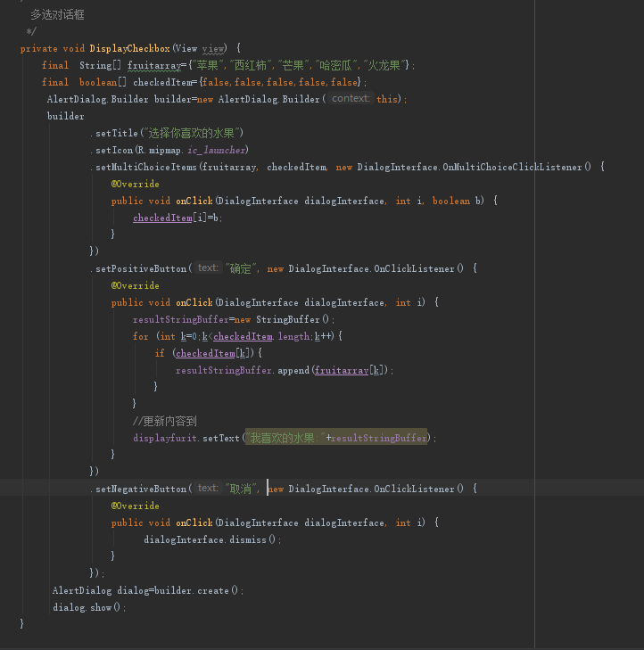
Task: Click the string "哈密瓜" in fruitarray
Action: 336,65
